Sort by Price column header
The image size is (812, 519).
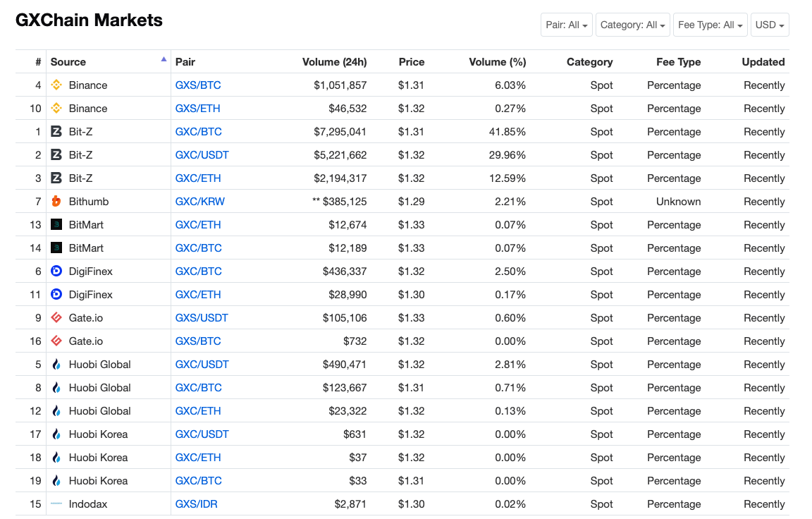click(x=412, y=62)
